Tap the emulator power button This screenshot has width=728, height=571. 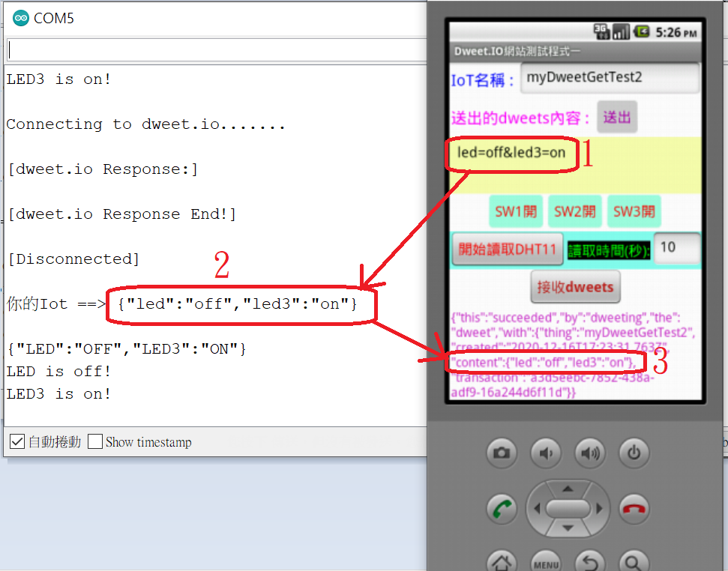coord(634,453)
